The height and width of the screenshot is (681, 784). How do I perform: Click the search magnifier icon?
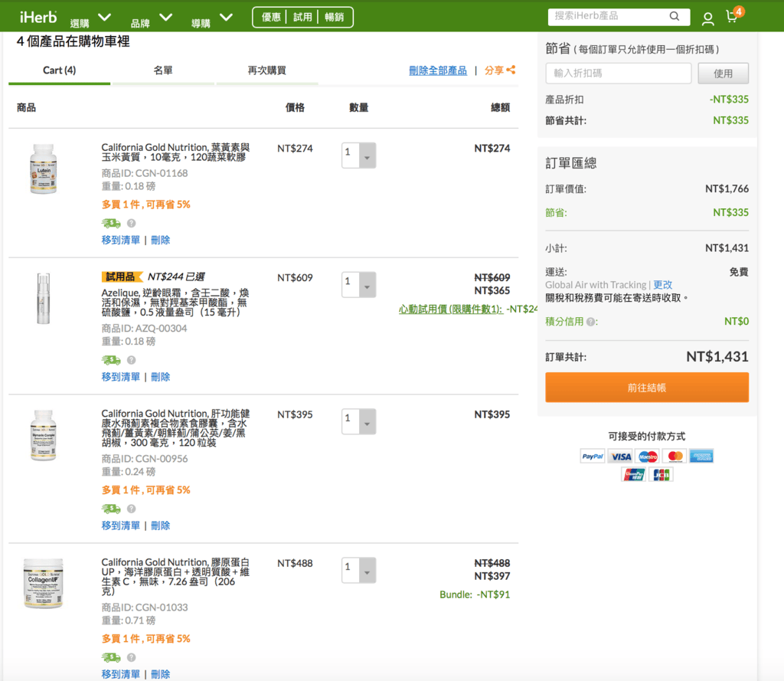pyautogui.click(x=674, y=16)
